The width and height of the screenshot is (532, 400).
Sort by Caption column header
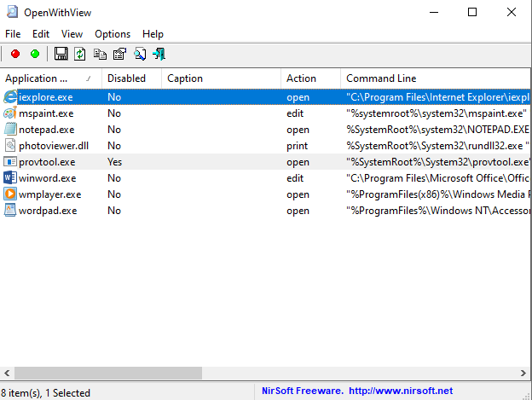221,78
